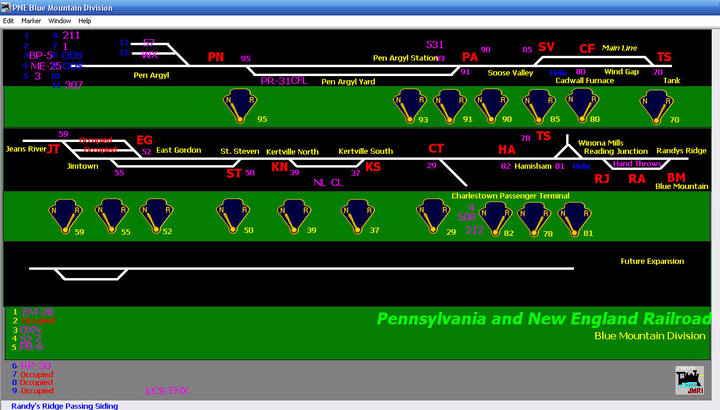Toggle turnout lever 70

[x=657, y=107]
